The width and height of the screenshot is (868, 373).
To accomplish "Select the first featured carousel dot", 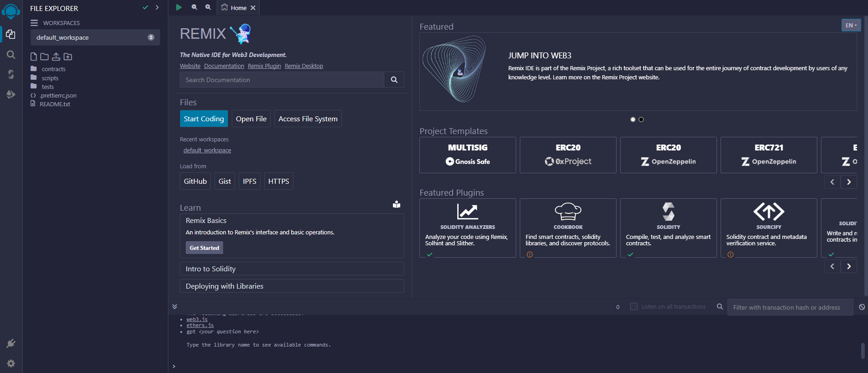I will [x=633, y=119].
